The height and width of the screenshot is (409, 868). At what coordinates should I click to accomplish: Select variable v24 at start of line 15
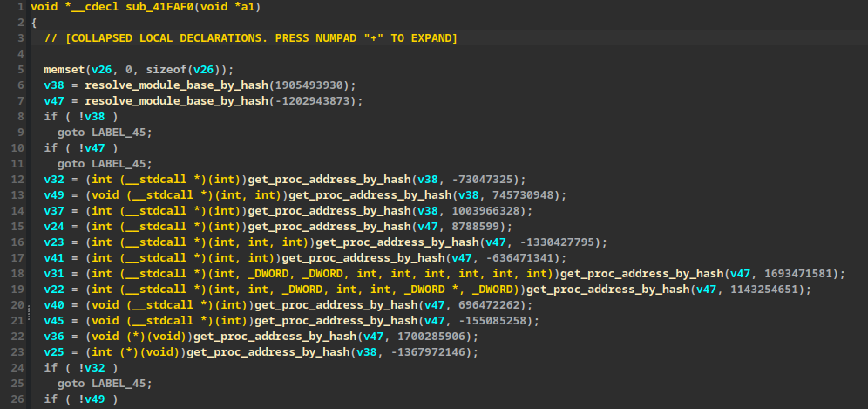(x=54, y=227)
